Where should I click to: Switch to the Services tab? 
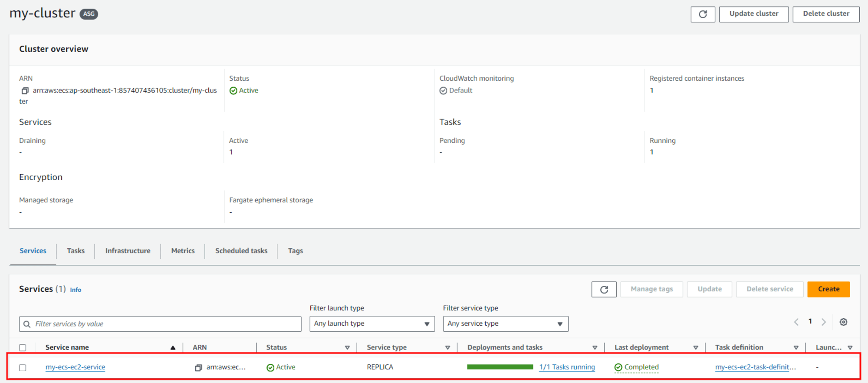pos(33,251)
